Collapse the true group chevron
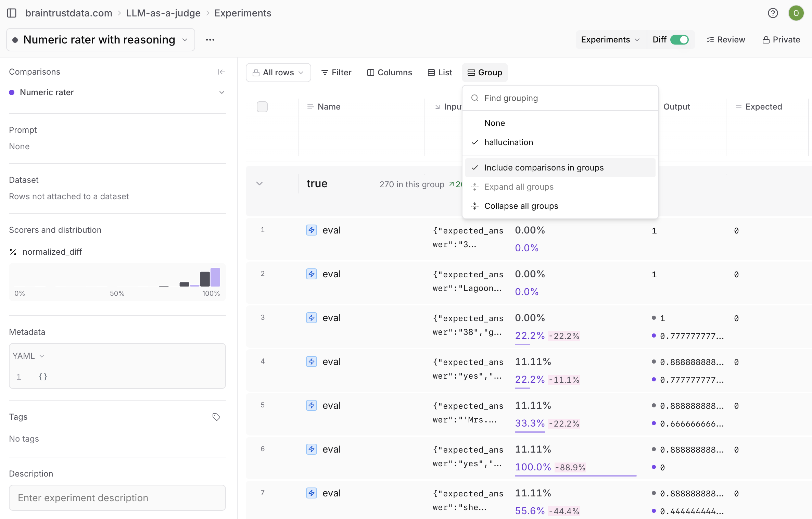 click(259, 183)
